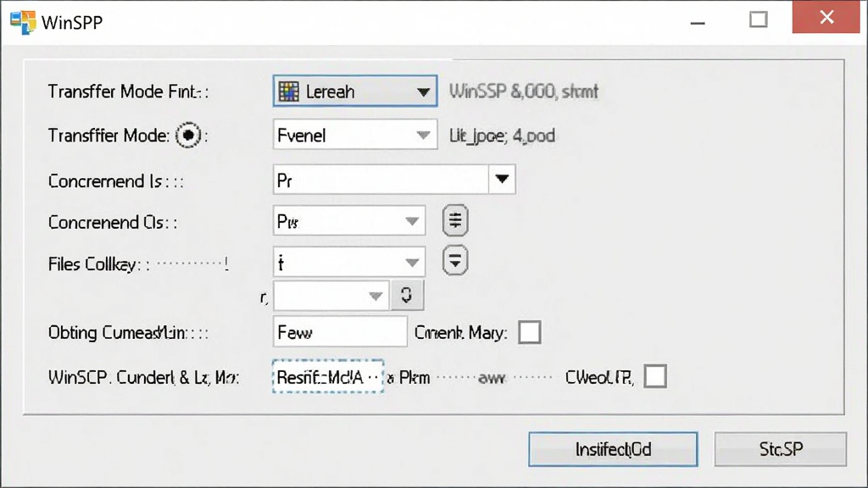Click the Resift MdlA dotted-outline button

[328, 377]
